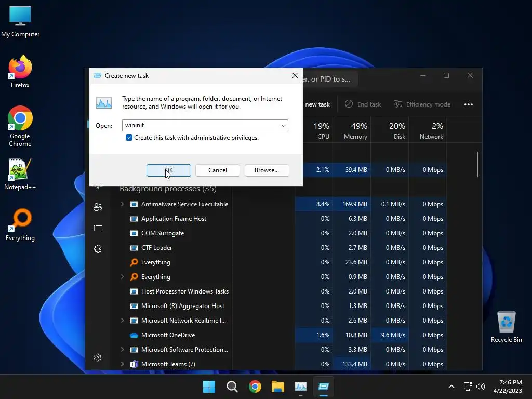532x399 pixels.
Task: Open File Explorer from taskbar
Action: [x=277, y=387]
